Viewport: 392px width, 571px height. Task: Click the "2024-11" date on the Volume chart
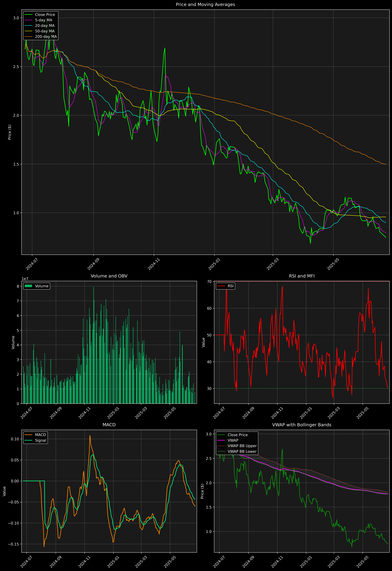pyautogui.click(x=84, y=413)
